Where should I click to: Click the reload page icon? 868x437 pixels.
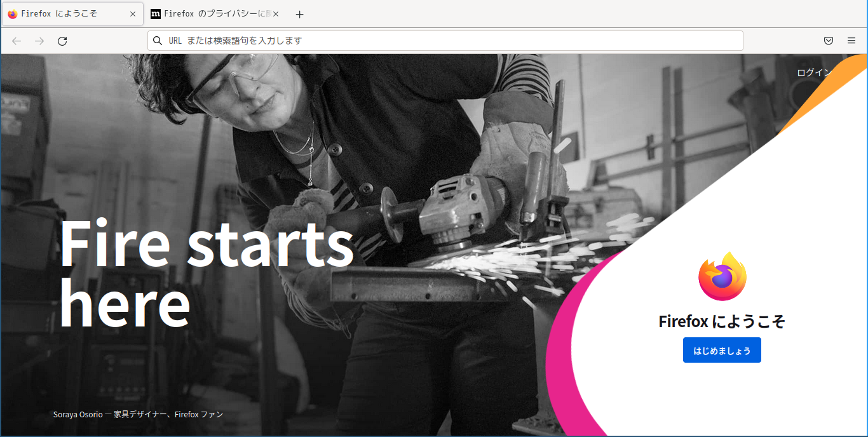(62, 41)
